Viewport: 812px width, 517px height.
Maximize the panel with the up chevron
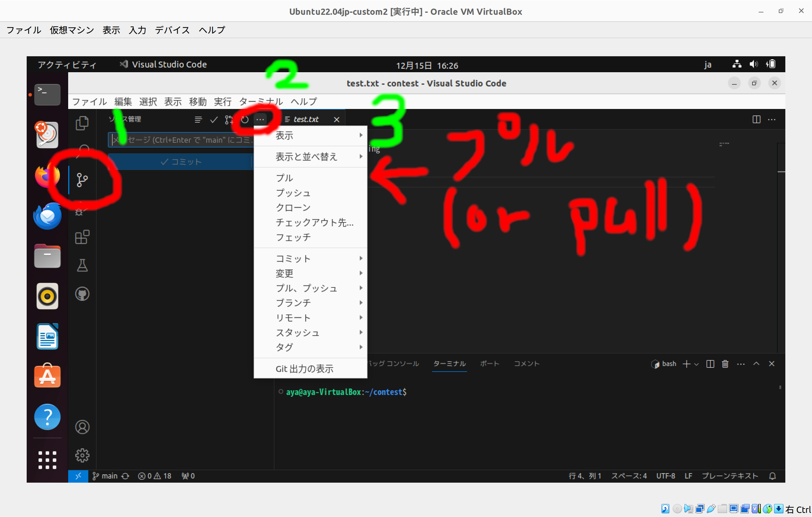point(756,364)
